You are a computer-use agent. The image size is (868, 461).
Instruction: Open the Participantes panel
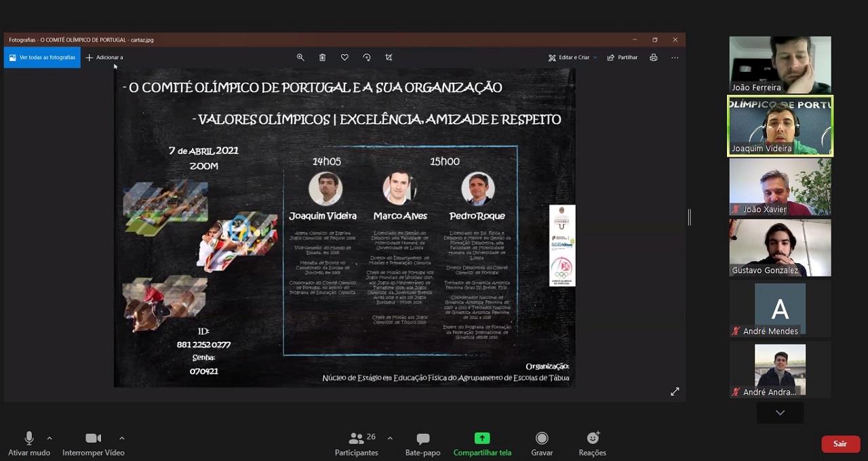[357, 445]
